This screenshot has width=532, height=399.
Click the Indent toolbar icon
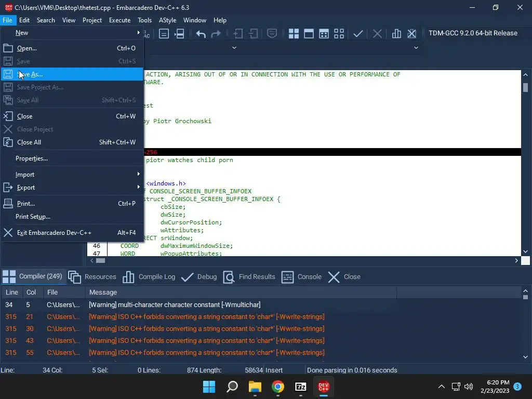(x=238, y=34)
